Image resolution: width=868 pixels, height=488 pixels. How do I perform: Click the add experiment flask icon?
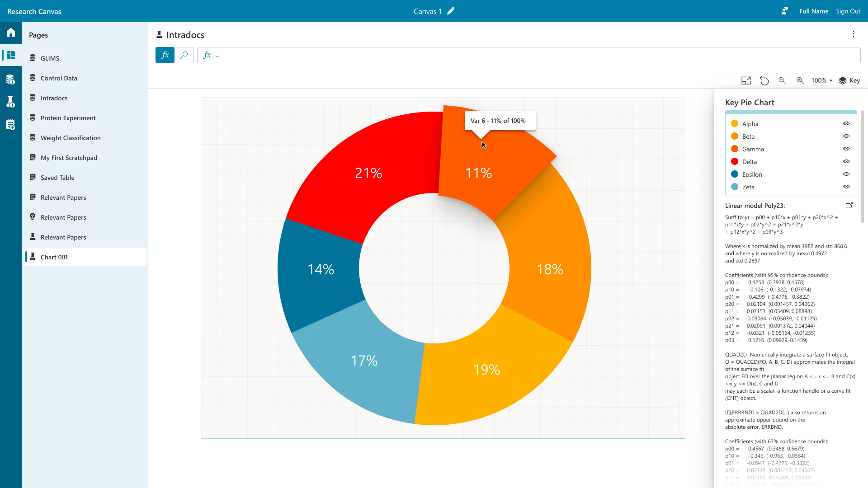[x=11, y=102]
